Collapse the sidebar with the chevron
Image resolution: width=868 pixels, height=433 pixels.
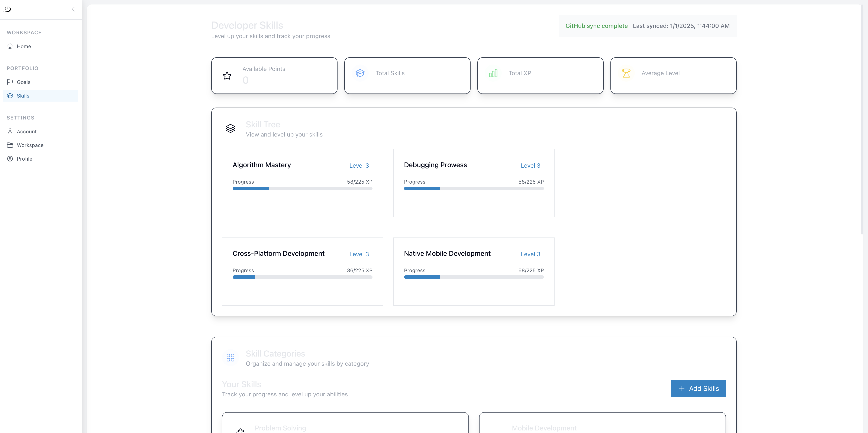point(73,9)
